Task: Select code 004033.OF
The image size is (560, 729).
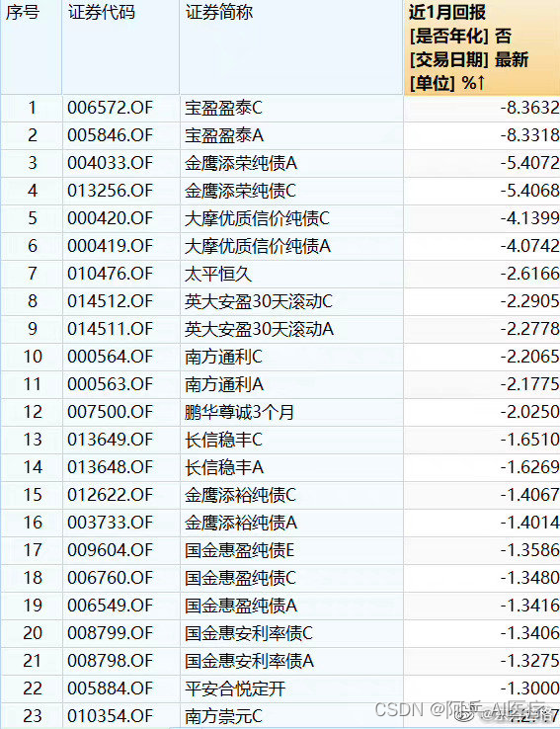Action: tap(111, 163)
